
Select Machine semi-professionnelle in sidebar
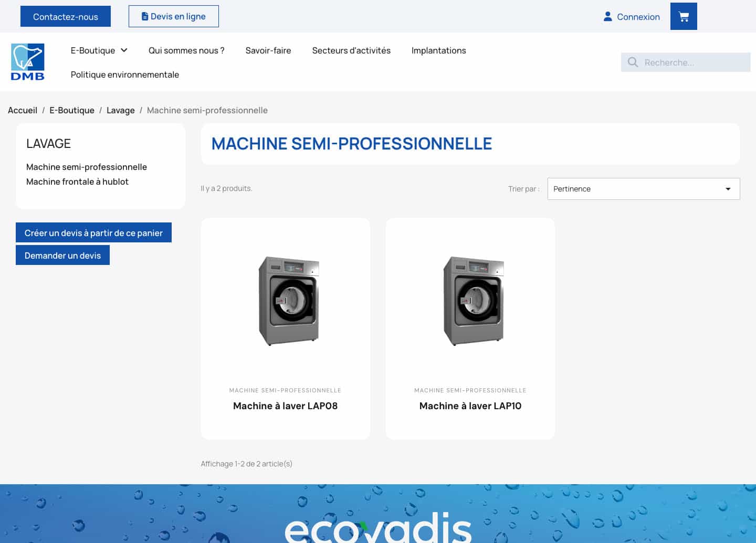point(87,167)
